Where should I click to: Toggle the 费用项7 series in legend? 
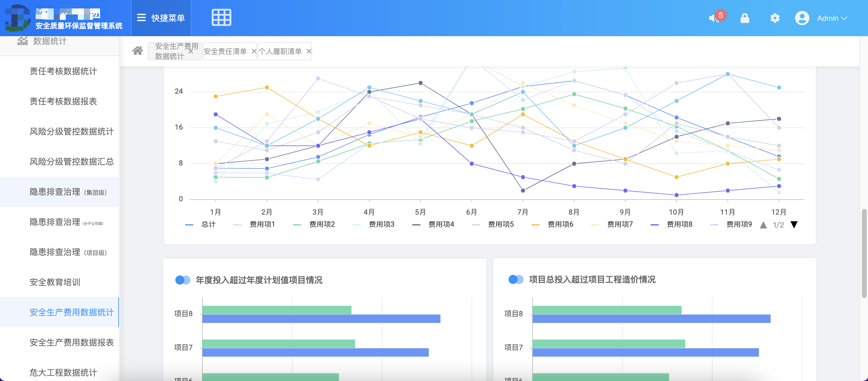(x=612, y=225)
